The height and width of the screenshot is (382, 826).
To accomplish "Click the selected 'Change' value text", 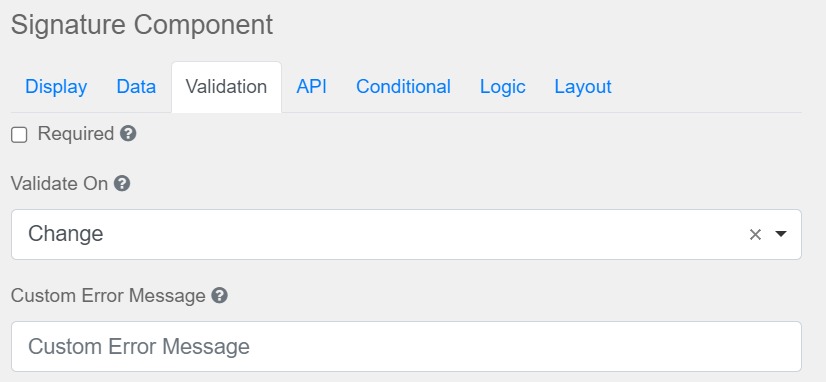I will (x=65, y=234).
